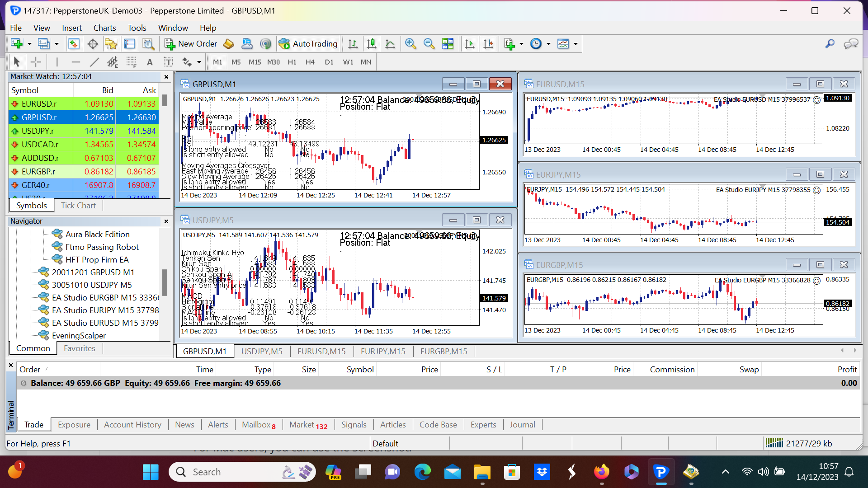Open the Tools menu
The height and width of the screenshot is (488, 868).
pyautogui.click(x=137, y=28)
